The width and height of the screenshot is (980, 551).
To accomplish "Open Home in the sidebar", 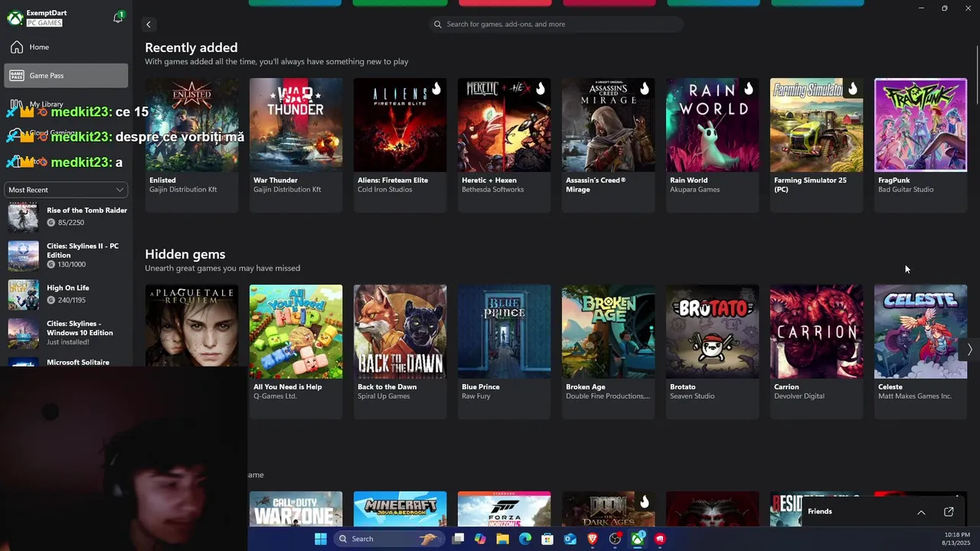I will [66, 47].
